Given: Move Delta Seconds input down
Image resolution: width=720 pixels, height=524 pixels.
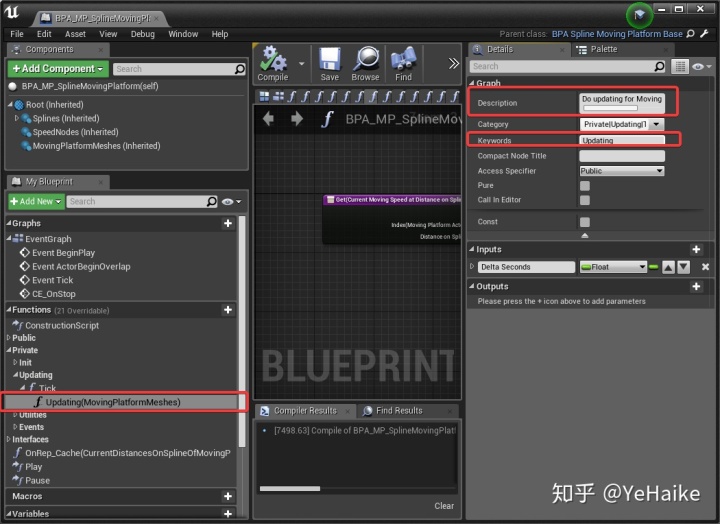Looking at the screenshot, I should [x=684, y=267].
